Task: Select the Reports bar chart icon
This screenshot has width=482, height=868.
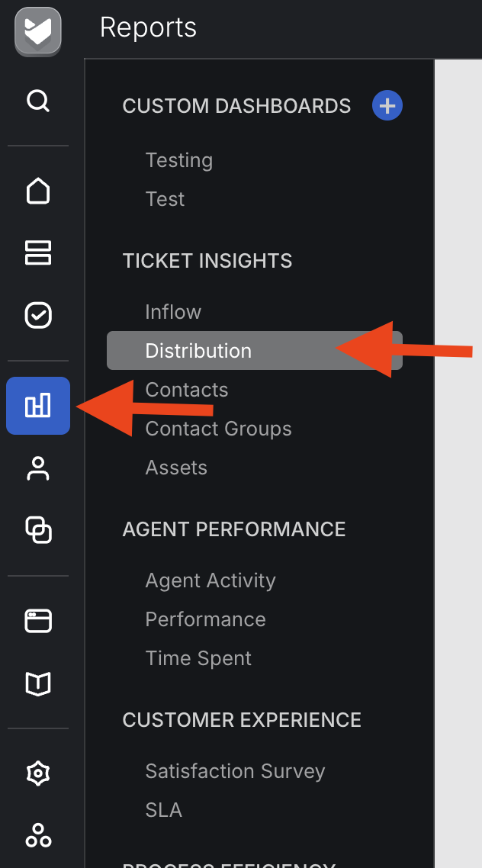Action: [x=38, y=406]
